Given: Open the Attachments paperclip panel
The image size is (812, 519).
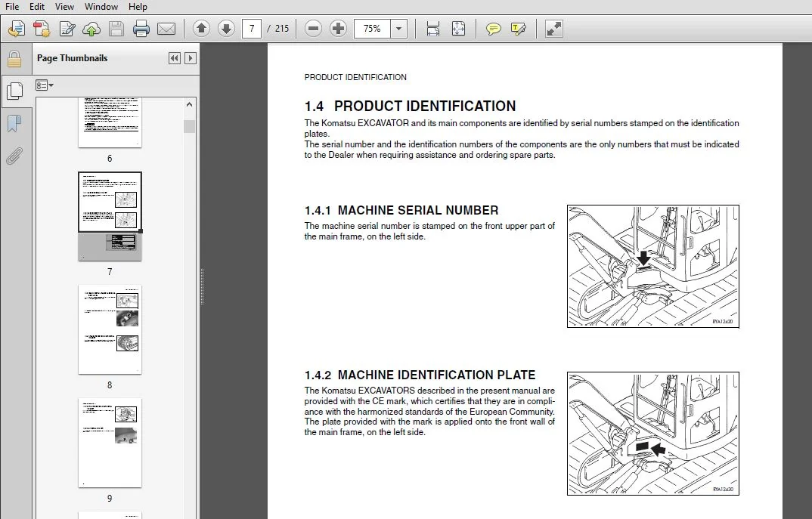Looking at the screenshot, I should click(x=14, y=156).
